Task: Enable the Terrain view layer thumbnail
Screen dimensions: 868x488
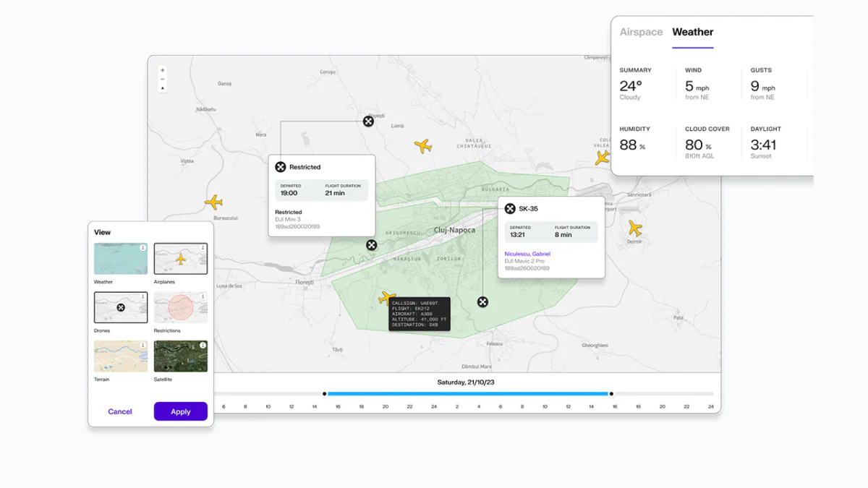Action: 121,356
